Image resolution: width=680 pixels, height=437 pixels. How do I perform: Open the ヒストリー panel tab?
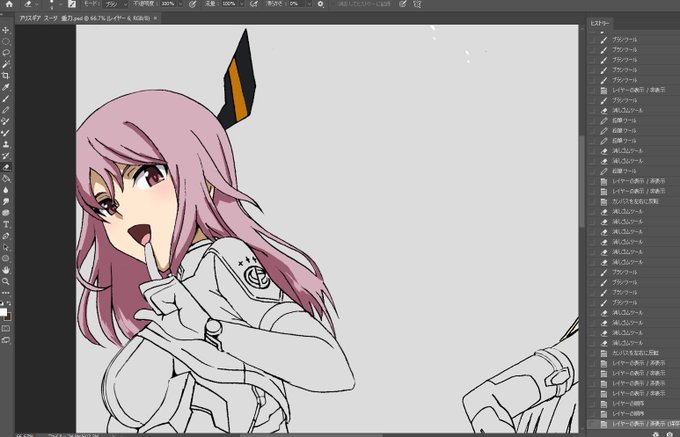tap(600, 23)
